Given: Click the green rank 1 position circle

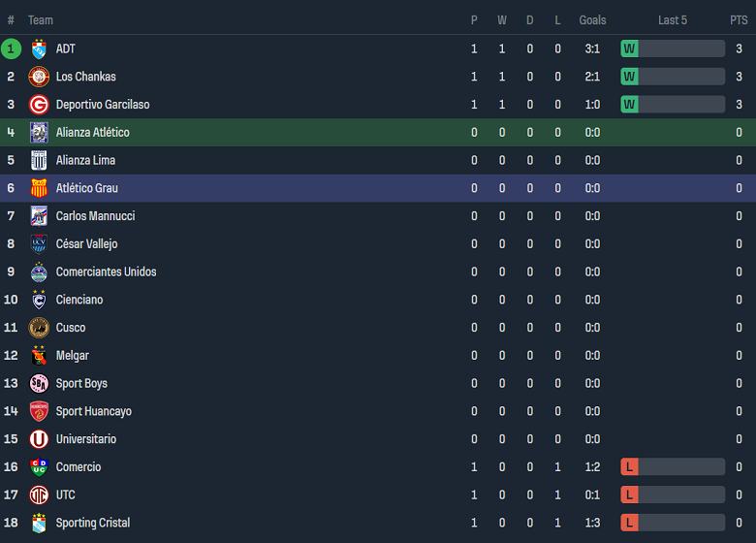Looking at the screenshot, I should 11,48.
